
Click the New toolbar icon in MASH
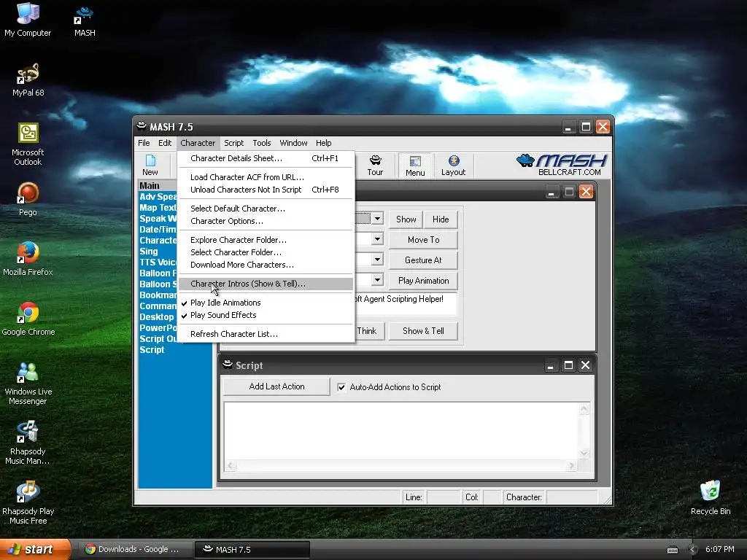click(150, 166)
